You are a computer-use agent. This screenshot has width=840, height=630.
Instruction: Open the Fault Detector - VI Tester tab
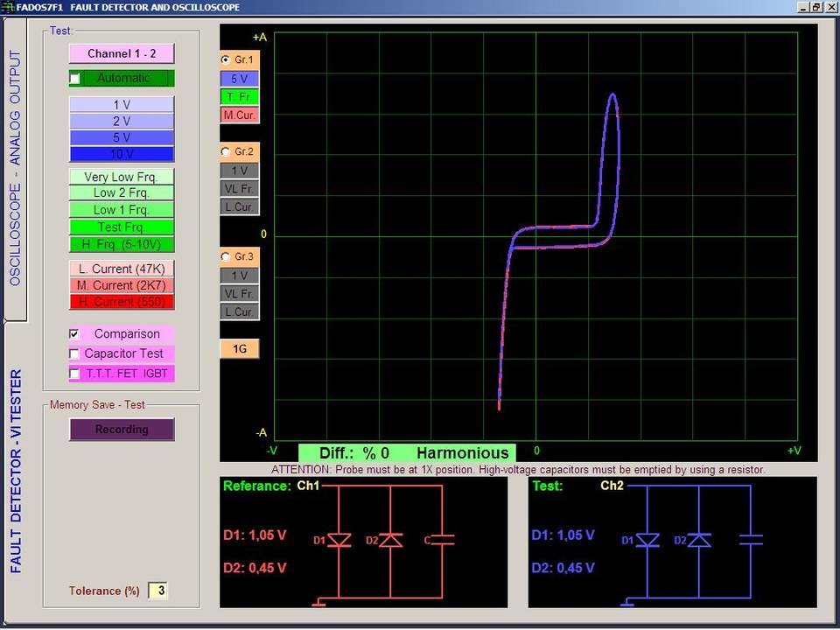[x=15, y=471]
